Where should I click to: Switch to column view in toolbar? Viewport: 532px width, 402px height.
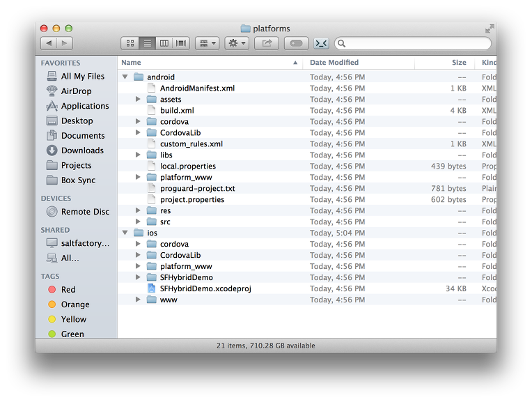coord(164,43)
